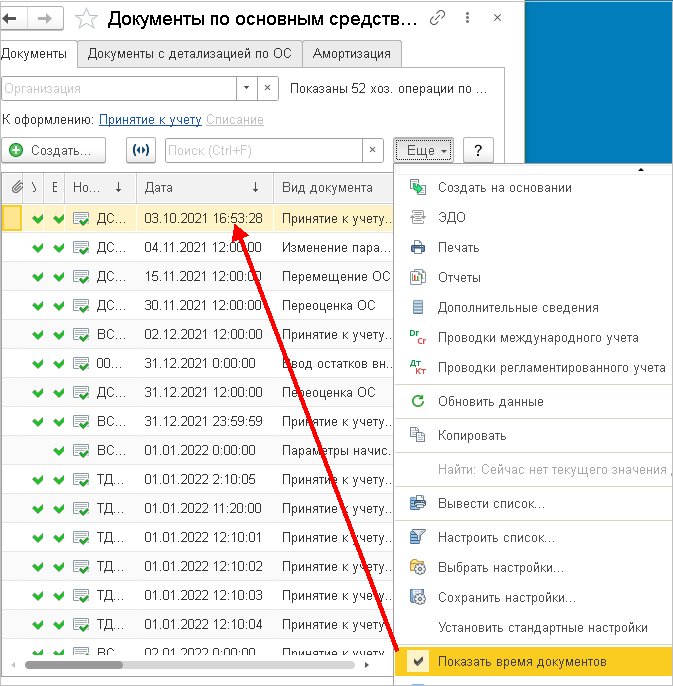Select the row dated 15.11.2021 12:00:00

point(197,276)
